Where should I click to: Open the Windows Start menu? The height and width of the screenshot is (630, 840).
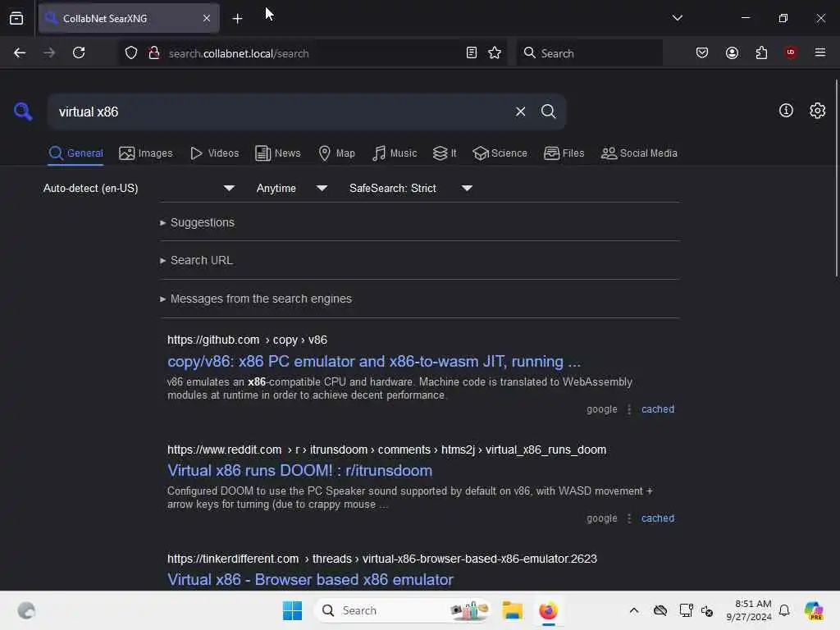[293, 610]
